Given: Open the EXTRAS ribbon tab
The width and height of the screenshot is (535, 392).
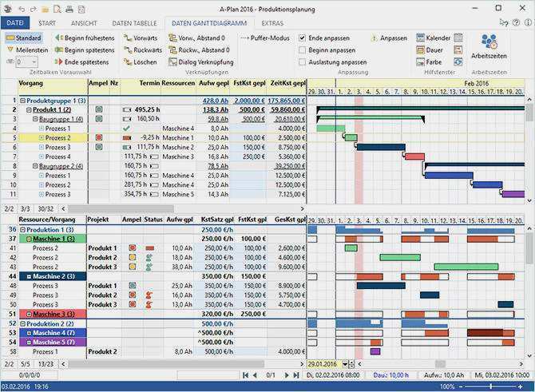Looking at the screenshot, I should tap(272, 23).
